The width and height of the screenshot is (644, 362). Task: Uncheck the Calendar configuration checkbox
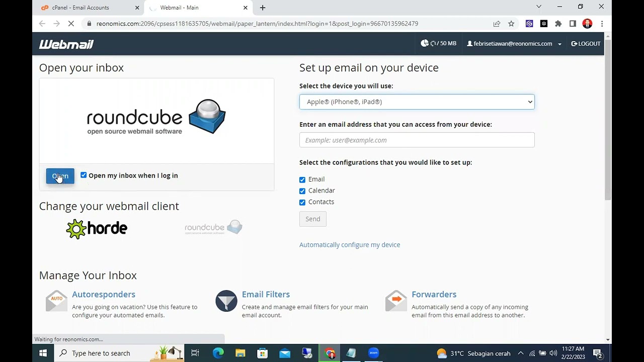(x=302, y=191)
